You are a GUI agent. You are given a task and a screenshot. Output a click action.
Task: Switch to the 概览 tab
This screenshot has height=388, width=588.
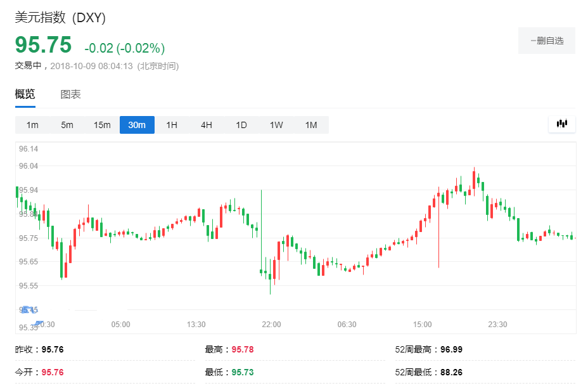pos(25,94)
